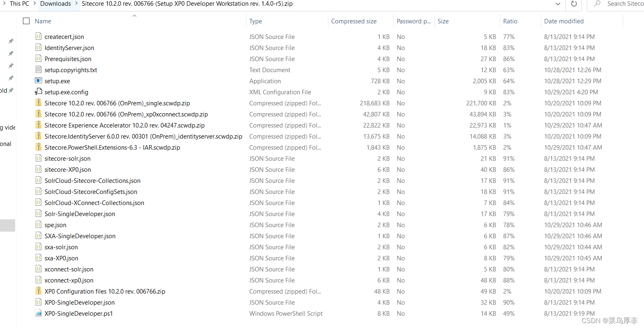Click the Application type cell of setup.exe

tap(265, 81)
